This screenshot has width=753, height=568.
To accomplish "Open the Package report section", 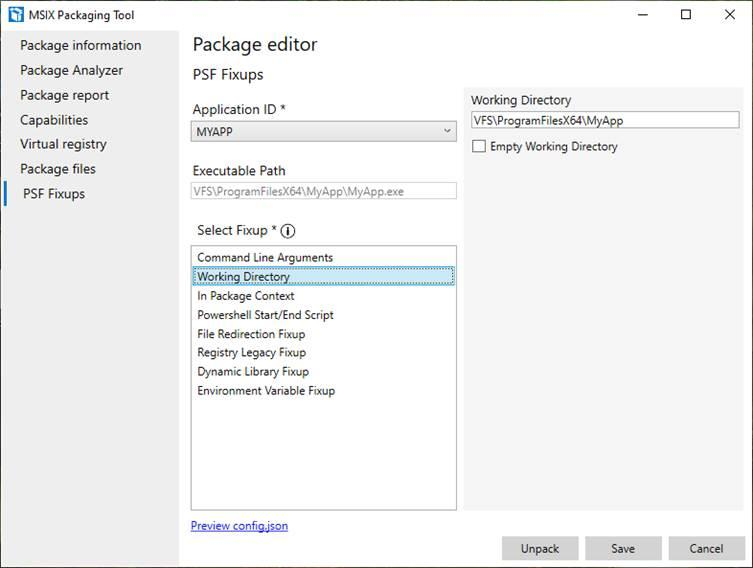I will click(x=64, y=95).
